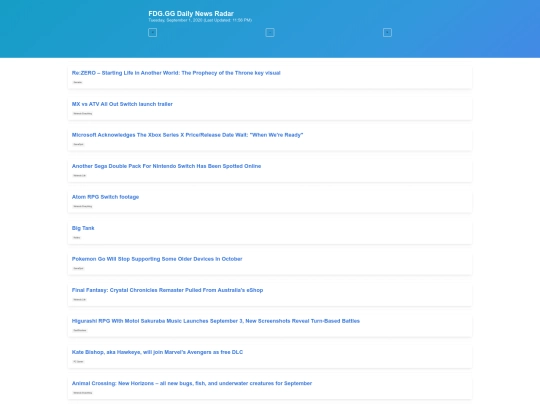This screenshot has height=405, width=540.
Task: Open the Big Tank headline
Action: (x=83, y=228)
